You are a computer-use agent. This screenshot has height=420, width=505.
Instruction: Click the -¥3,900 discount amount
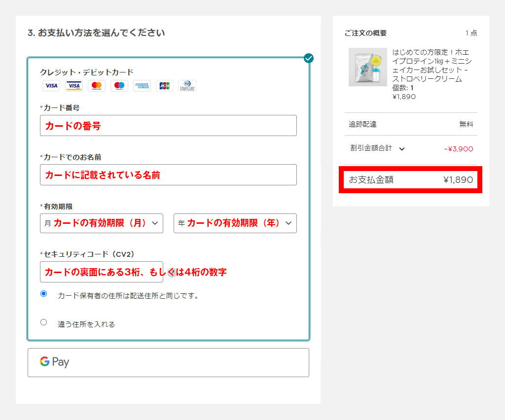pos(459,149)
